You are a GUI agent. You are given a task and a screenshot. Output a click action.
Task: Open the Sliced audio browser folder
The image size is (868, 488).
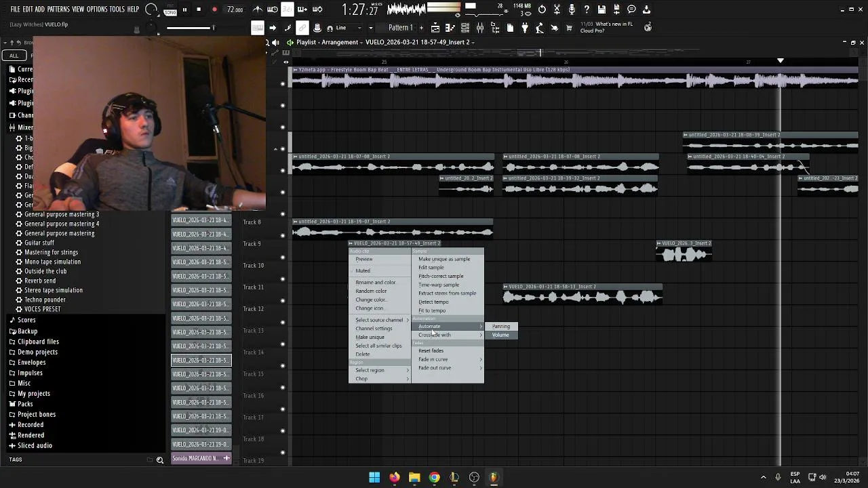pyautogui.click(x=35, y=445)
